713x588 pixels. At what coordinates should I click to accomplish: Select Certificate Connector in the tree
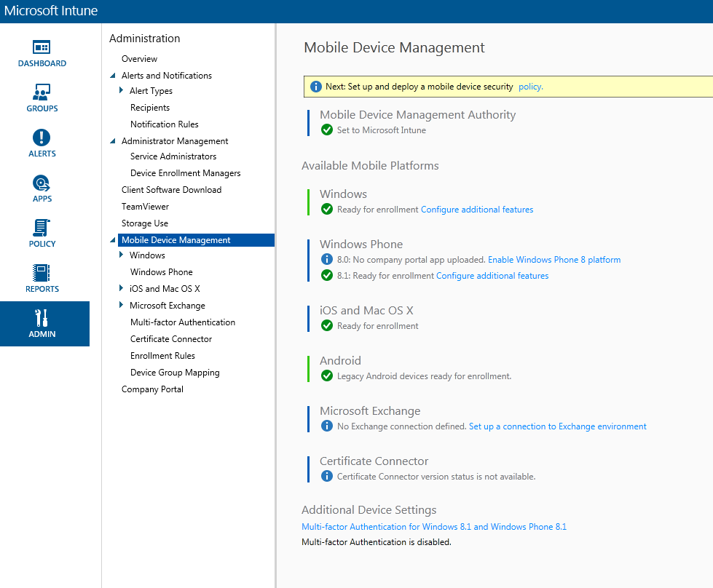click(x=171, y=339)
